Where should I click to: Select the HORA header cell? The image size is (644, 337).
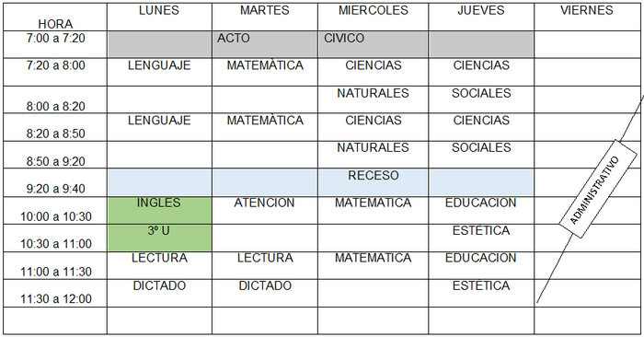[55, 17]
